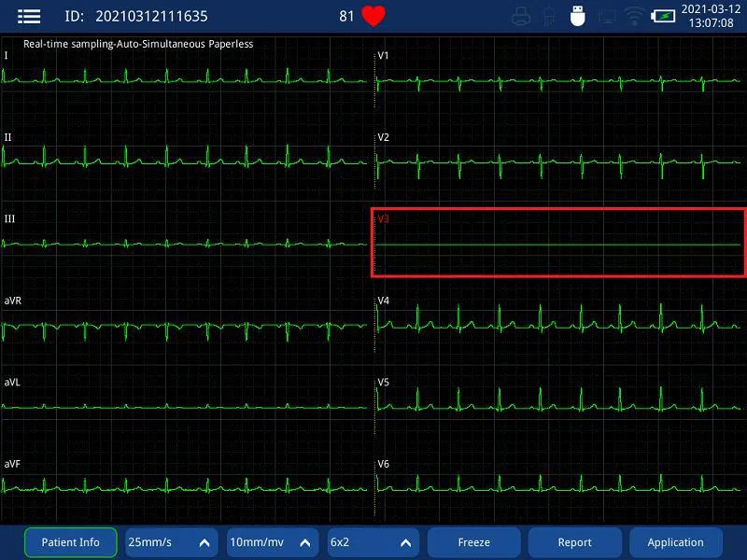Click the red heart rate icon
747x560 pixels.
coord(373,16)
